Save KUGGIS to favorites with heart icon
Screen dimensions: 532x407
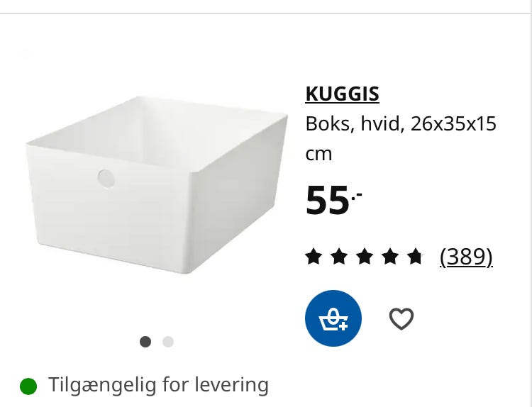click(401, 319)
